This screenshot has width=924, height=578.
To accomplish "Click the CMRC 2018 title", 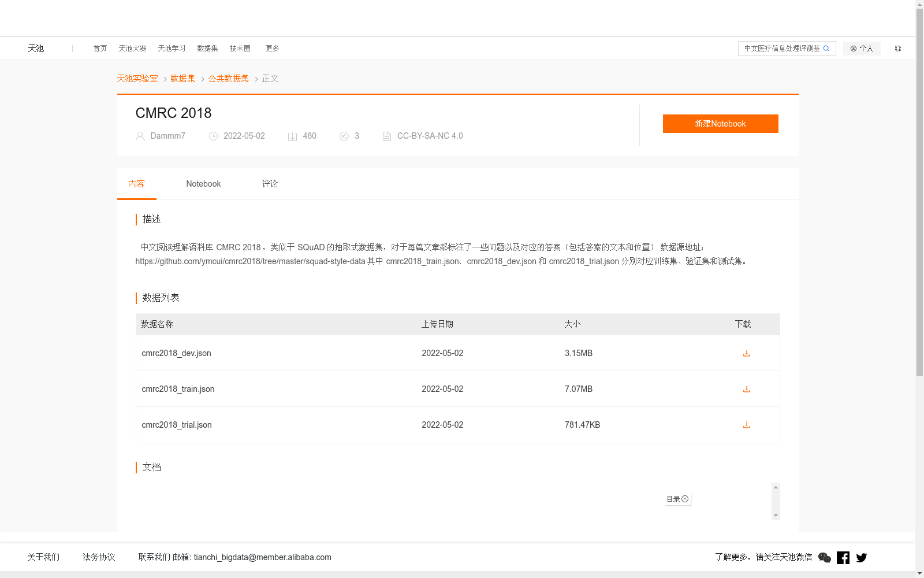I will (173, 113).
